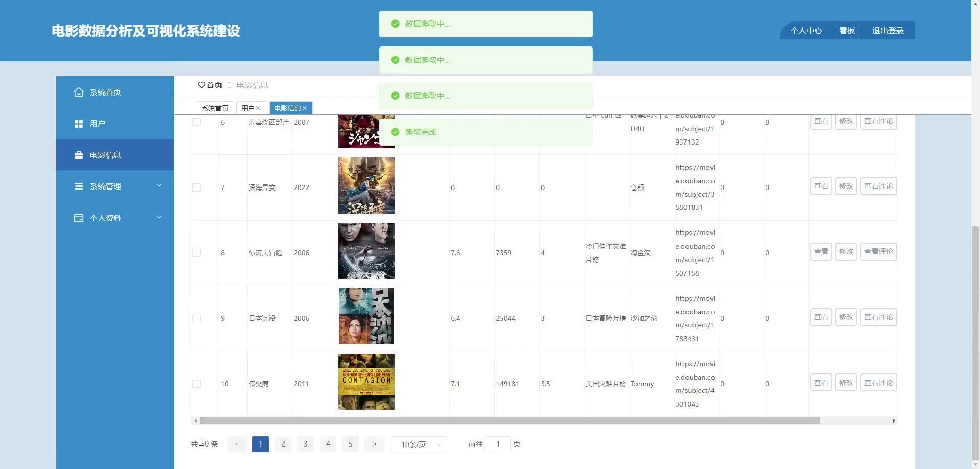This screenshot has height=469, width=980.
Task: Click 查看评论 for the 惊涛大冒险 row
Action: point(878,252)
